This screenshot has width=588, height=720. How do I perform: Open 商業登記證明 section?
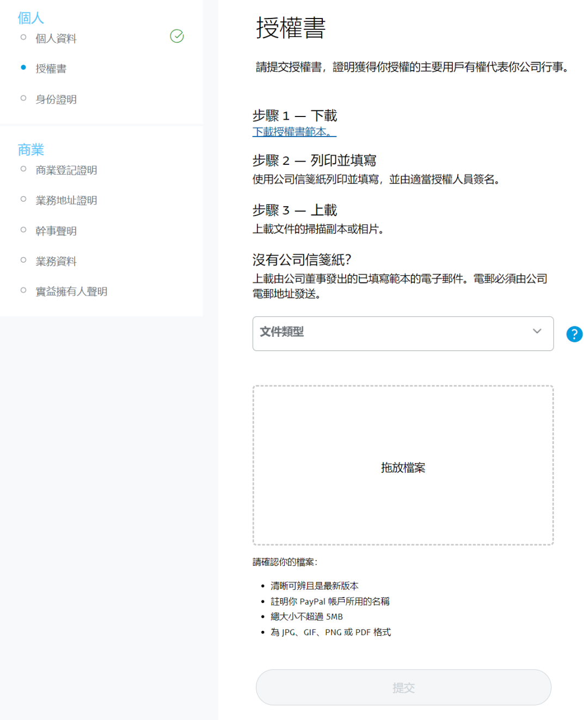click(x=66, y=170)
